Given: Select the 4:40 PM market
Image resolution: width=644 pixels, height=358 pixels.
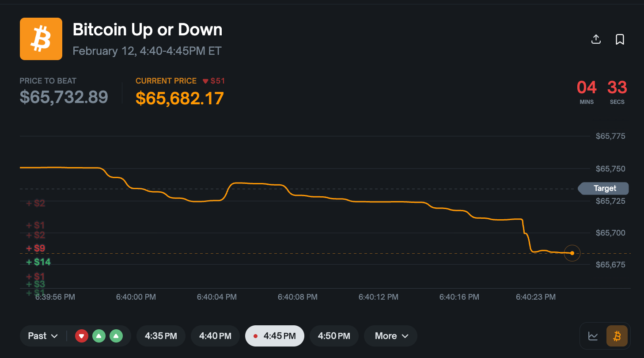Looking at the screenshot, I should (x=215, y=335).
